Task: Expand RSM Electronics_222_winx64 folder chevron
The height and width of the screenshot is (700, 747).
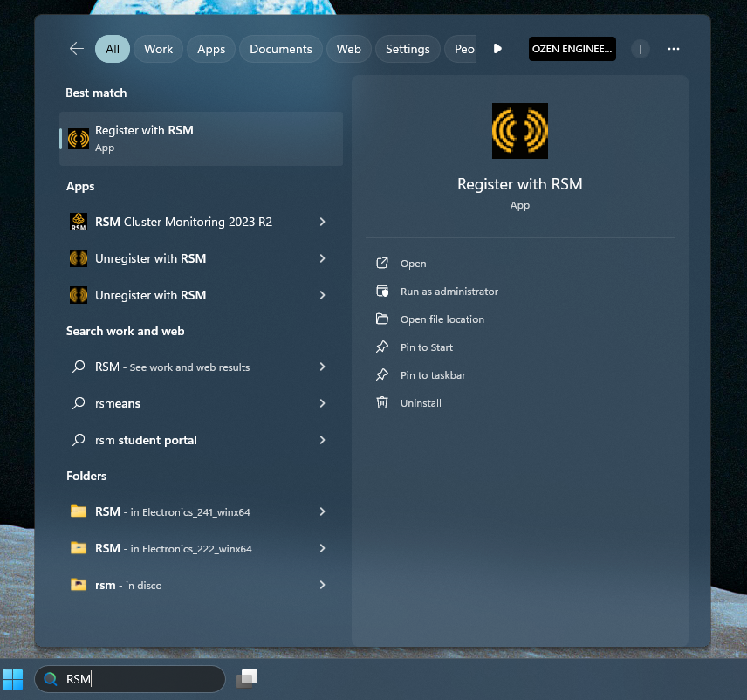Action: [x=323, y=548]
